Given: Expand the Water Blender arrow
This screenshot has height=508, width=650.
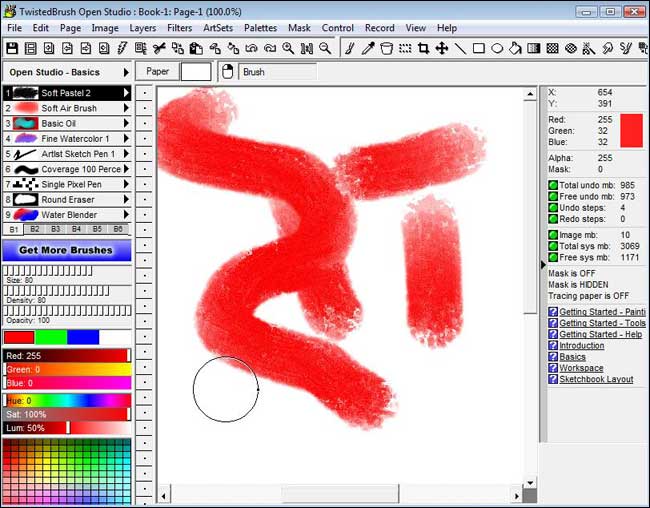Looking at the screenshot, I should point(126,214).
